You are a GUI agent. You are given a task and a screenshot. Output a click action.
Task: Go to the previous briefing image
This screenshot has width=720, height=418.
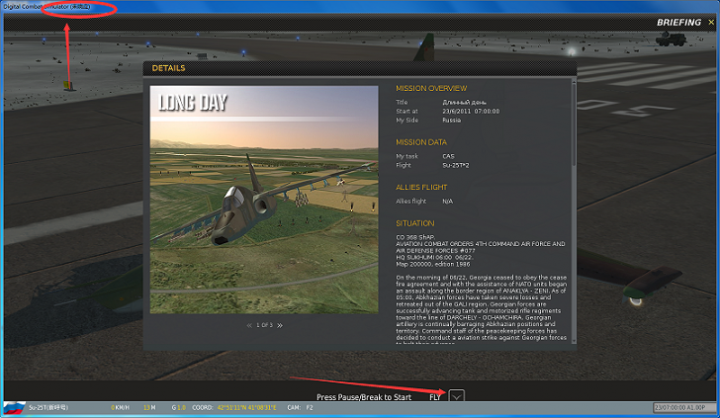[x=250, y=325]
